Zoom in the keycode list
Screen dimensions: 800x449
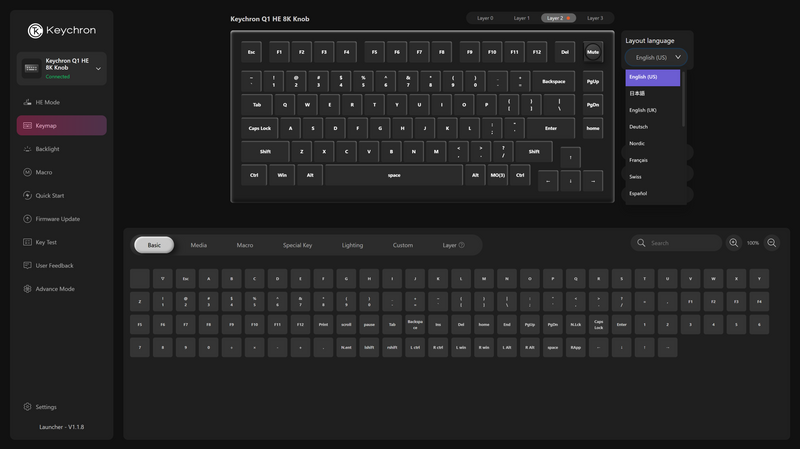(734, 243)
